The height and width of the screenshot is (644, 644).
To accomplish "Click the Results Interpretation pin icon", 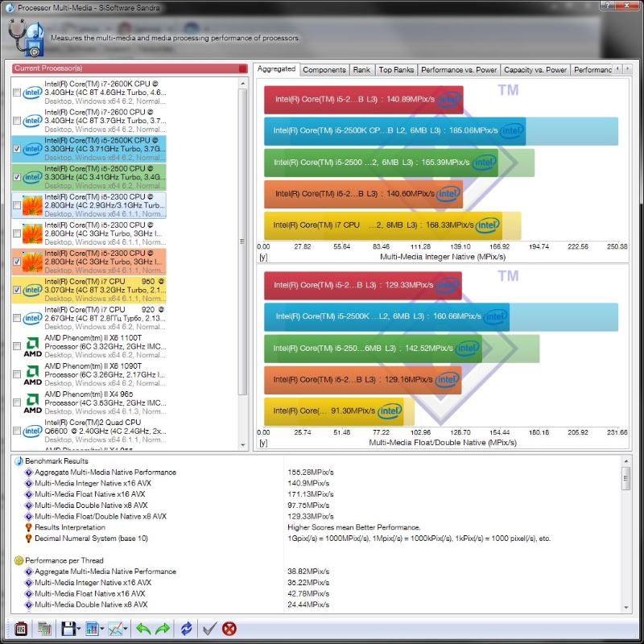I will (x=29, y=527).
